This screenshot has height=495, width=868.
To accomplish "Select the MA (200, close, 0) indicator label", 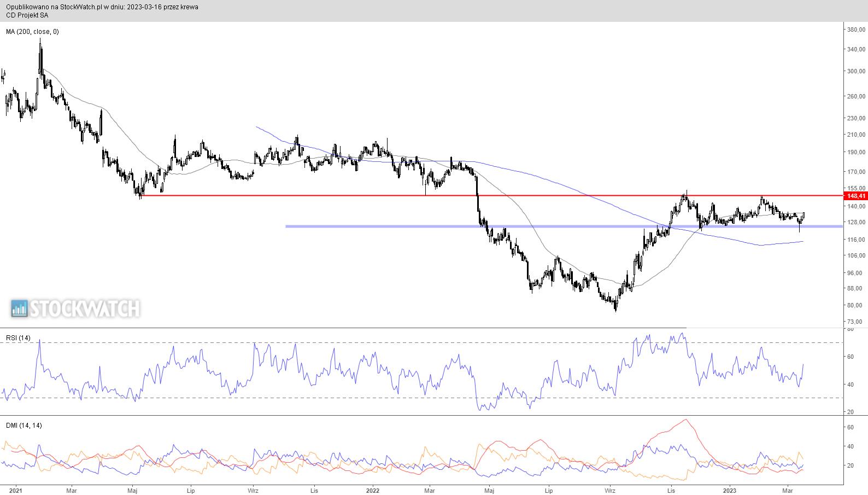I will (x=32, y=32).
